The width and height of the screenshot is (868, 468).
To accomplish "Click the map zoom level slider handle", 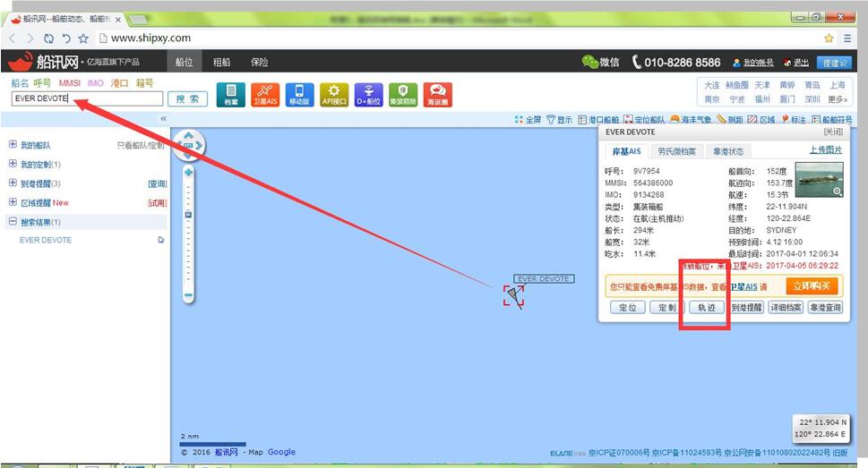I will (189, 215).
